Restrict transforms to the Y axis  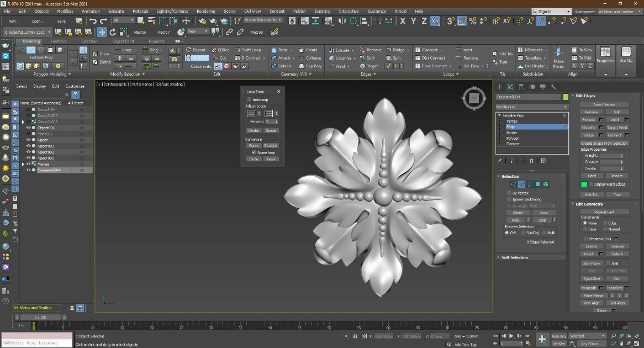pyautogui.click(x=414, y=20)
